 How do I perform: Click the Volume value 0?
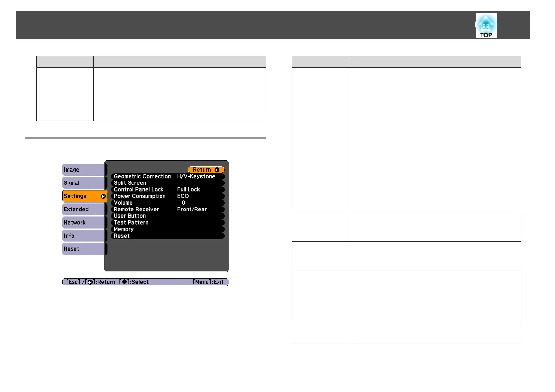coord(184,203)
